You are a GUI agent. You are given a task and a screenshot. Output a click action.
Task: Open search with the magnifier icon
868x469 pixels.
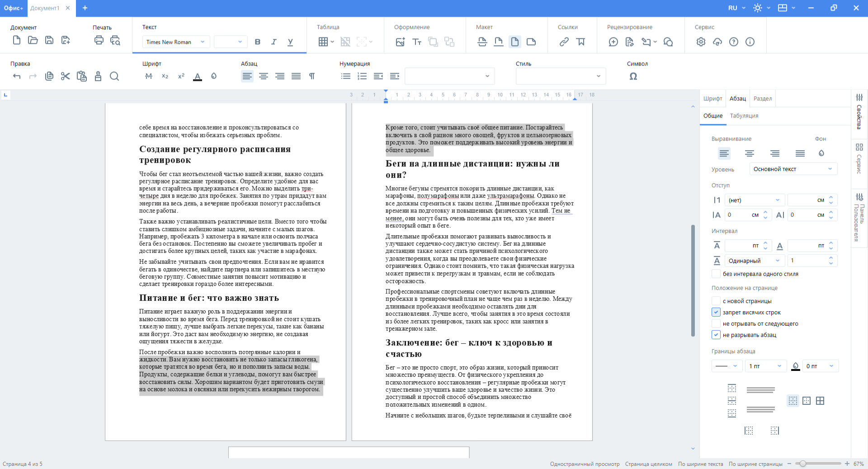tap(114, 76)
